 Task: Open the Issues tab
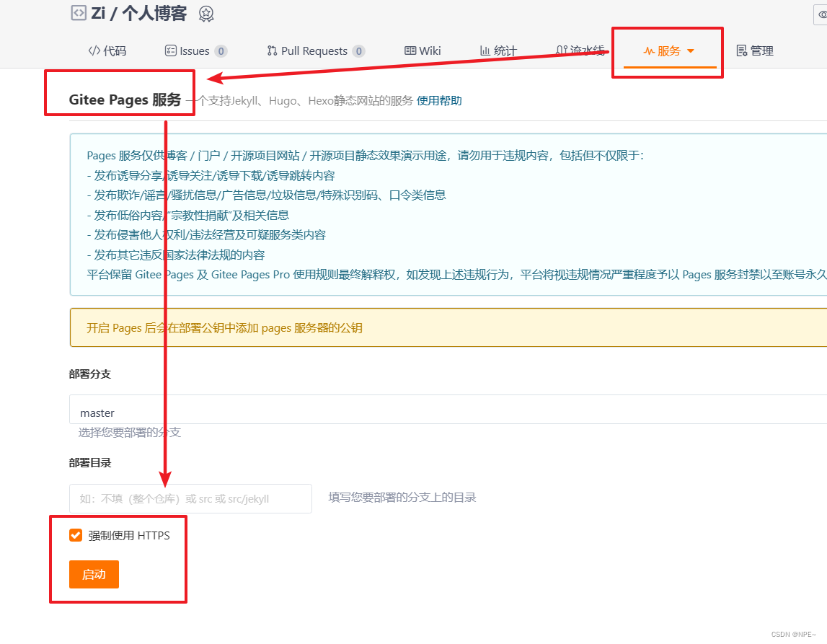tap(195, 50)
